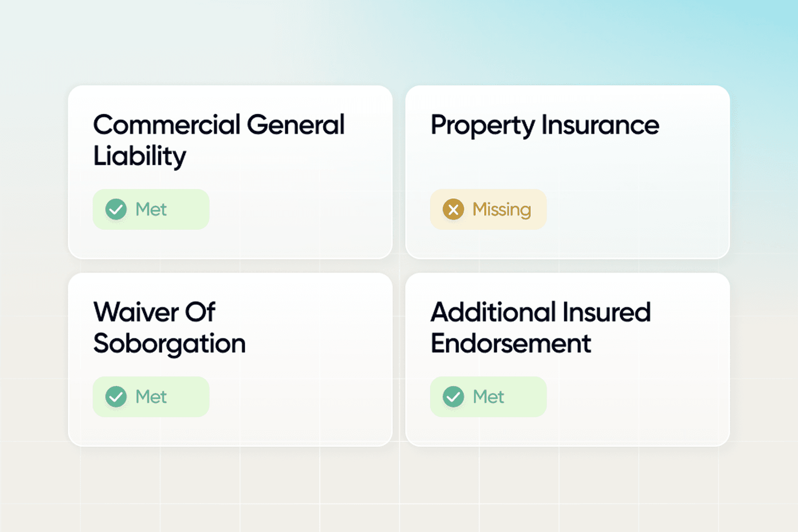Click the Met text in the Additional Insured Endorsement badge

(x=488, y=397)
